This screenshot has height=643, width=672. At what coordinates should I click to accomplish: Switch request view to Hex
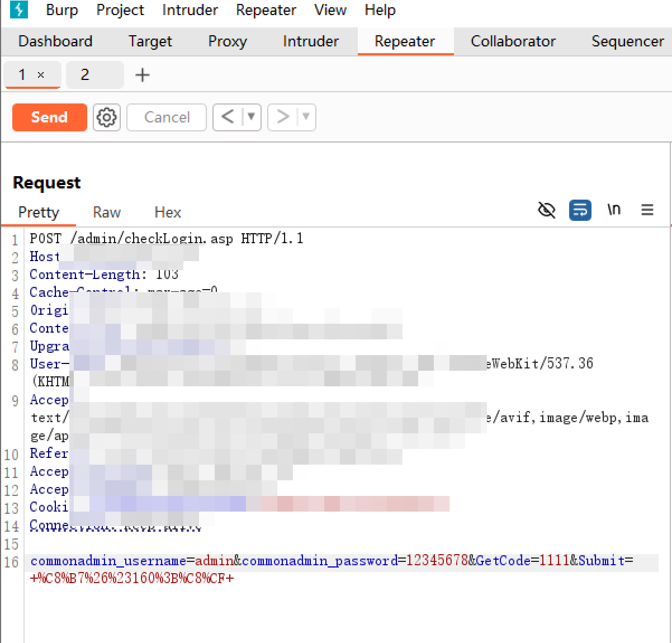[x=168, y=212]
